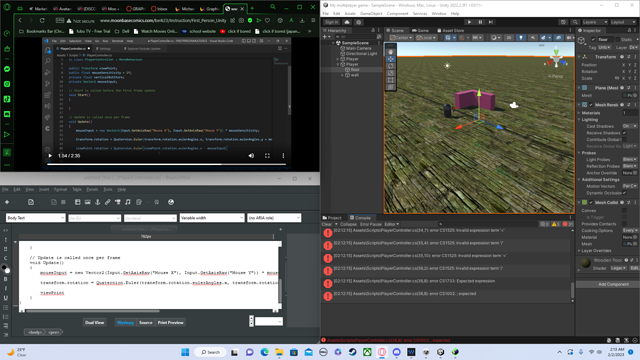This screenshot has height=360, width=640.
Task: Toggle hidden-objects visibility eye in Scene toolbar
Action: 558,38
